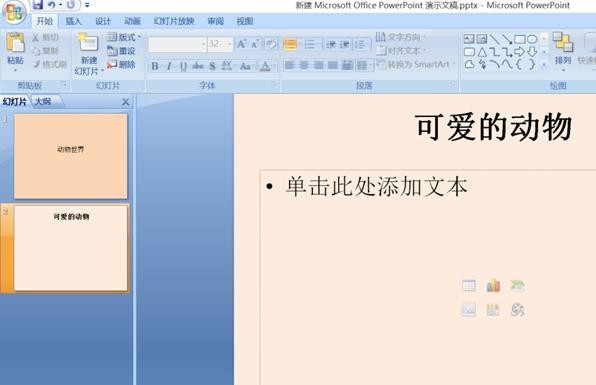Convert text using 转换为 SmartArt
This screenshot has height=385, width=596.
coord(415,64)
